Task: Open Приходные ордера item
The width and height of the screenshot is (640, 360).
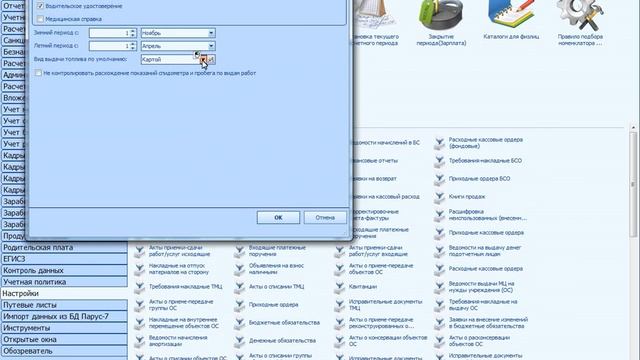Action: coord(267,304)
